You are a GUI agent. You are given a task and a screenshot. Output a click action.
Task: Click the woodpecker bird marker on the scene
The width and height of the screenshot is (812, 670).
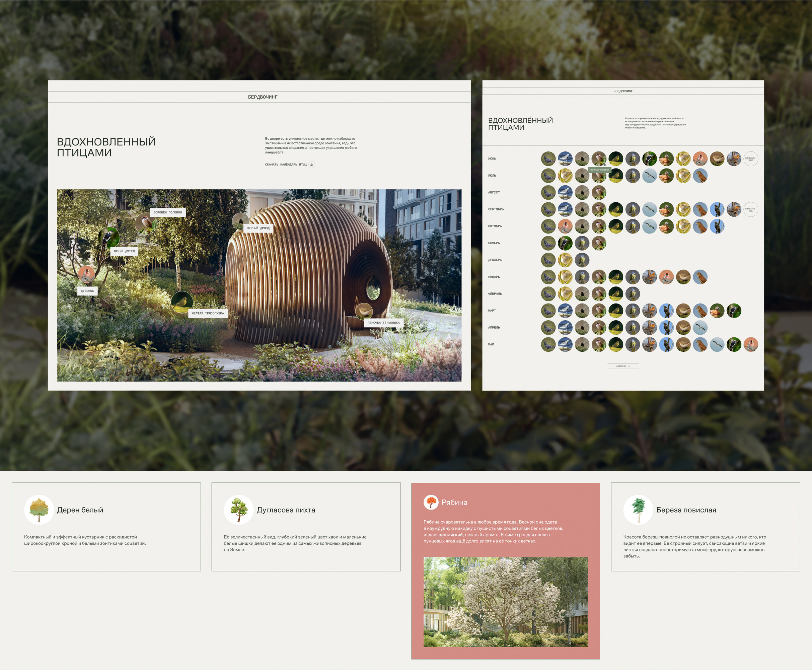coord(109,238)
